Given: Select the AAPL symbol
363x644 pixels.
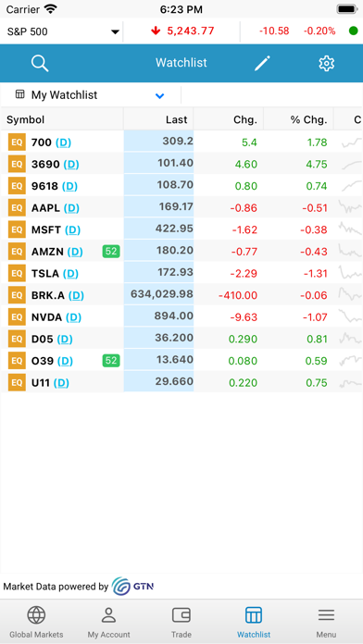Looking at the screenshot, I should pyautogui.click(x=45, y=208).
